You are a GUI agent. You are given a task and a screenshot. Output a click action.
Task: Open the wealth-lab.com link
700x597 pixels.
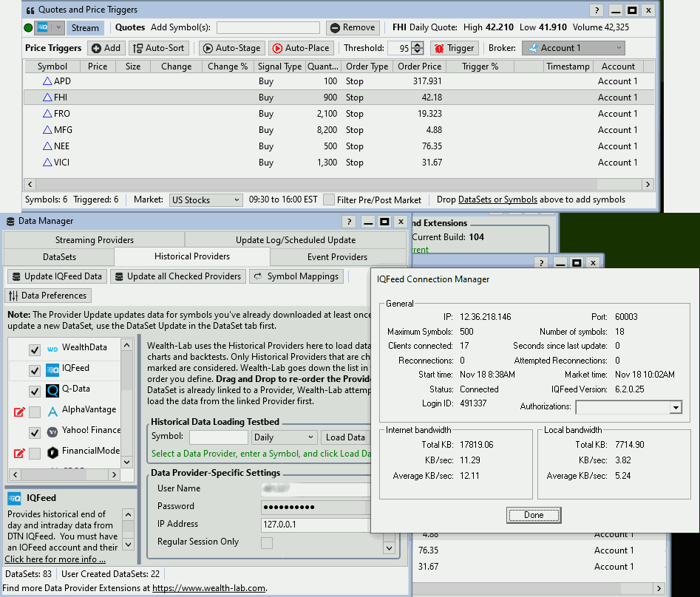pyautogui.click(x=208, y=588)
